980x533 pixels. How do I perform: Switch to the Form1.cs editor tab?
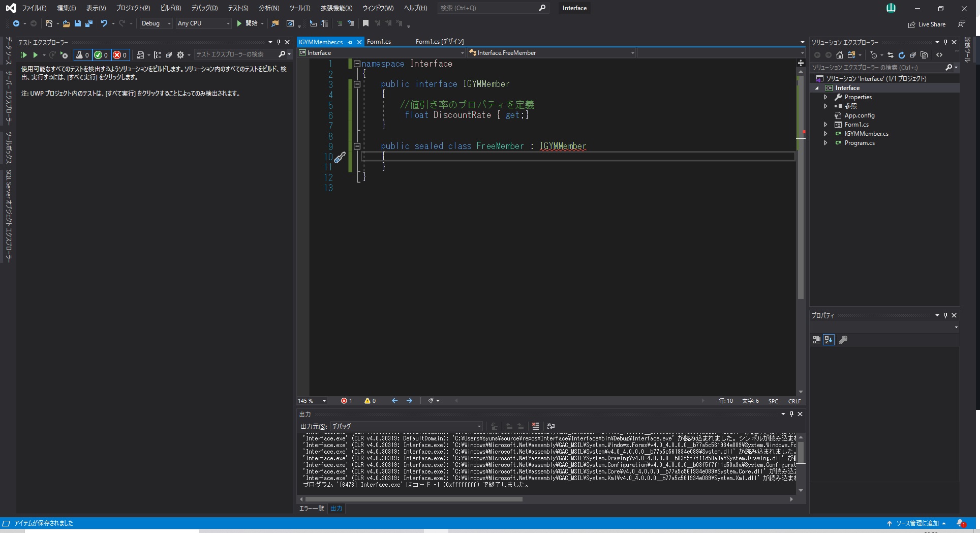coord(379,42)
